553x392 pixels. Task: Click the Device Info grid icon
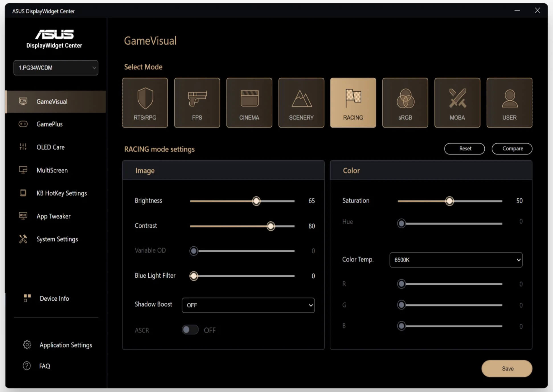tap(27, 298)
